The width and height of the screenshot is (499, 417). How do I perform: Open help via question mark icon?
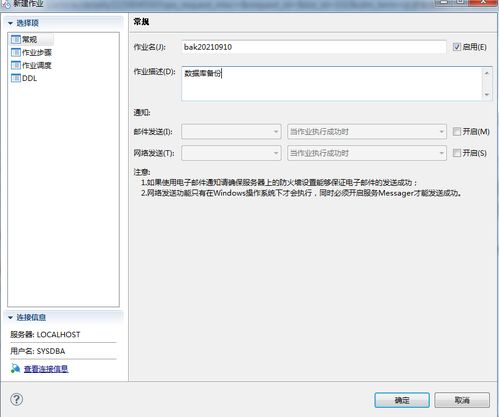point(16,399)
